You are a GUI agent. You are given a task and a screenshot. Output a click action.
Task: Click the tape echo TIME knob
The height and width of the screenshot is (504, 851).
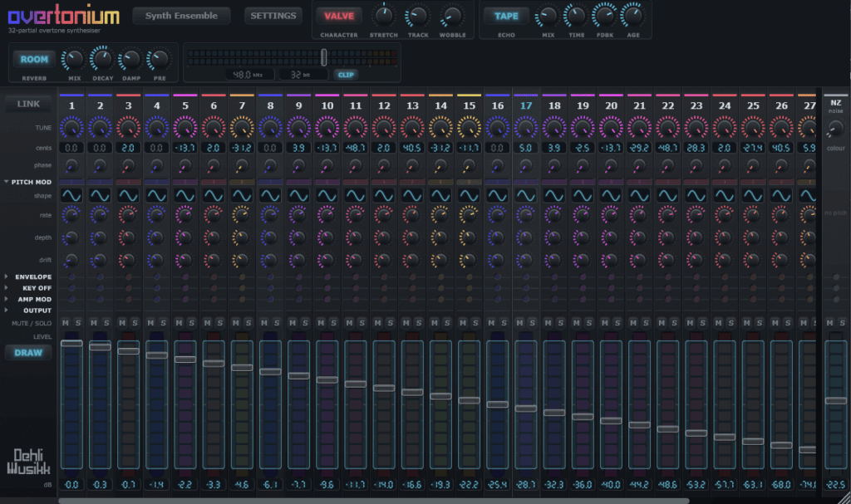pyautogui.click(x=576, y=17)
